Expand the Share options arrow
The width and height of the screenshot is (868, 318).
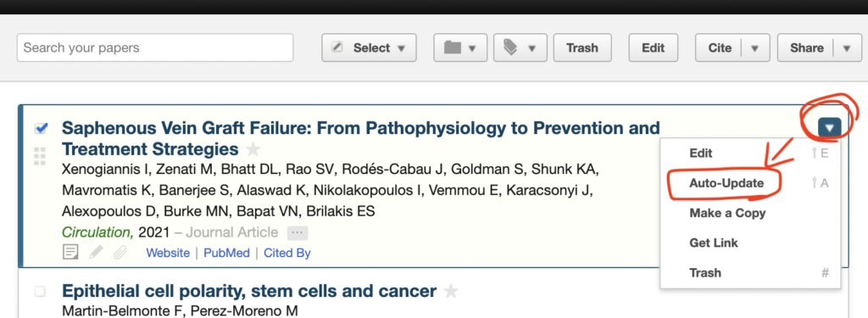[x=847, y=48]
